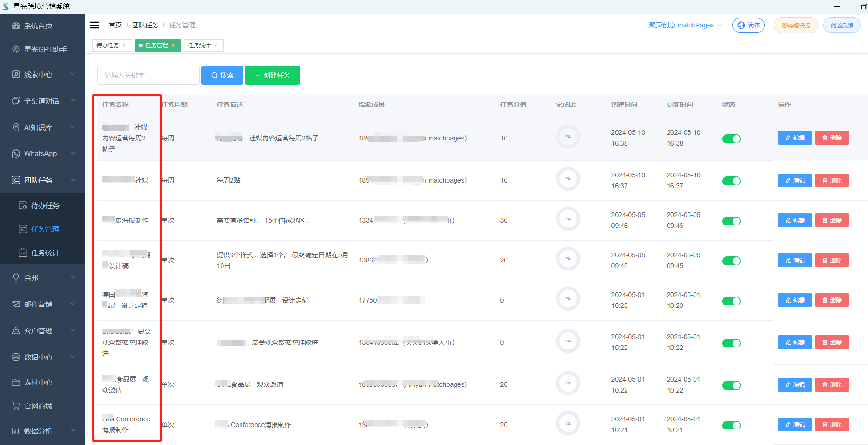Image resolution: width=868 pixels, height=445 pixels.
Task: Toggle status switch for Conference海报制作 task
Action: click(731, 425)
